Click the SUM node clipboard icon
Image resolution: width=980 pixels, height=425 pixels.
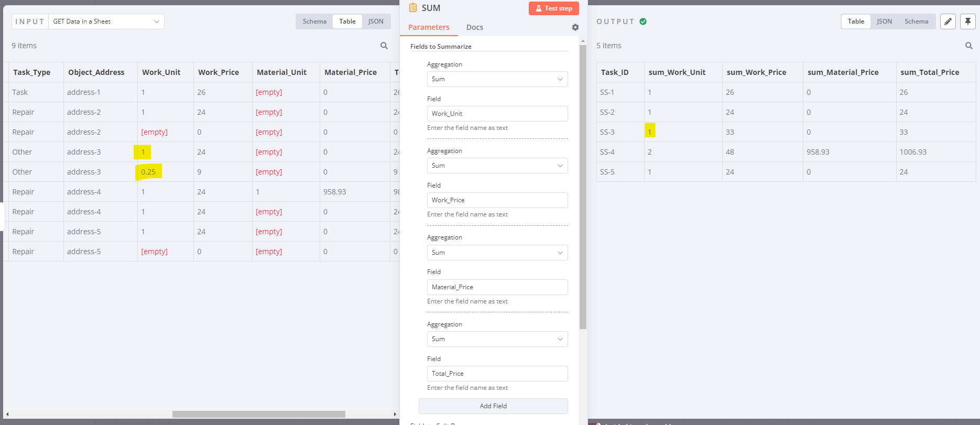point(413,8)
